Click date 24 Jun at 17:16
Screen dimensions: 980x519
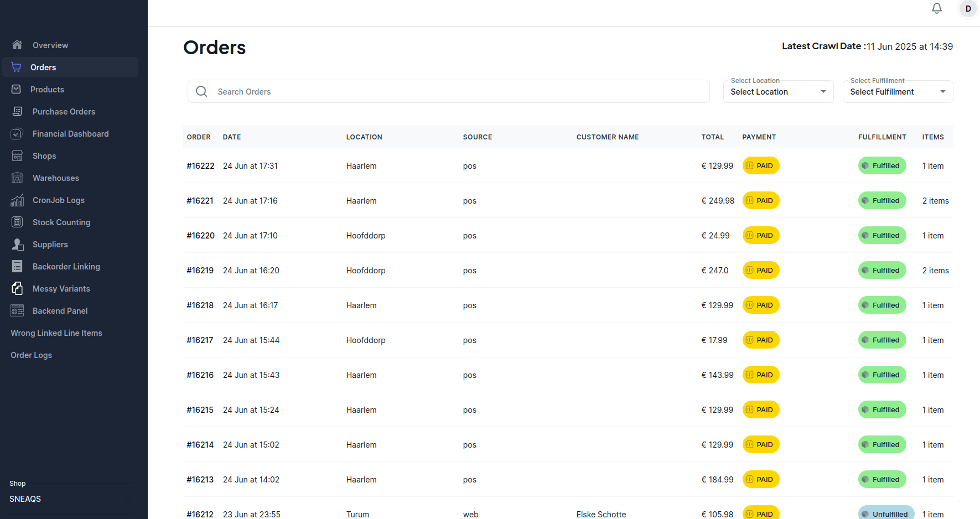coord(250,201)
